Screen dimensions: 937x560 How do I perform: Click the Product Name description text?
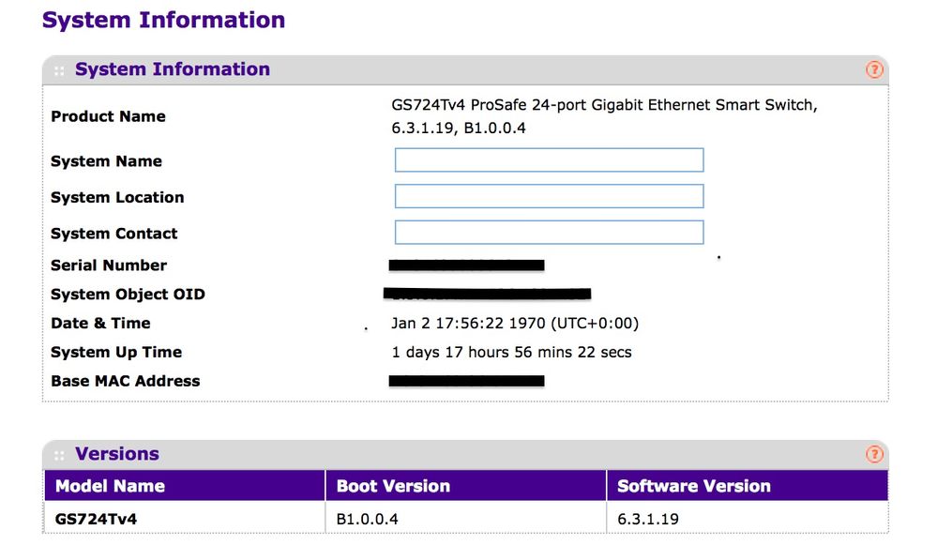coord(604,116)
